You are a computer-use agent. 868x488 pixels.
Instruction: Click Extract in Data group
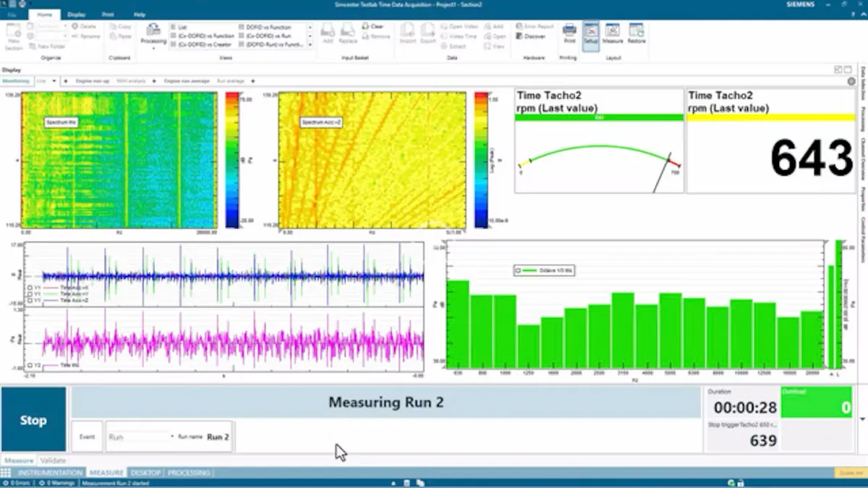454,46
